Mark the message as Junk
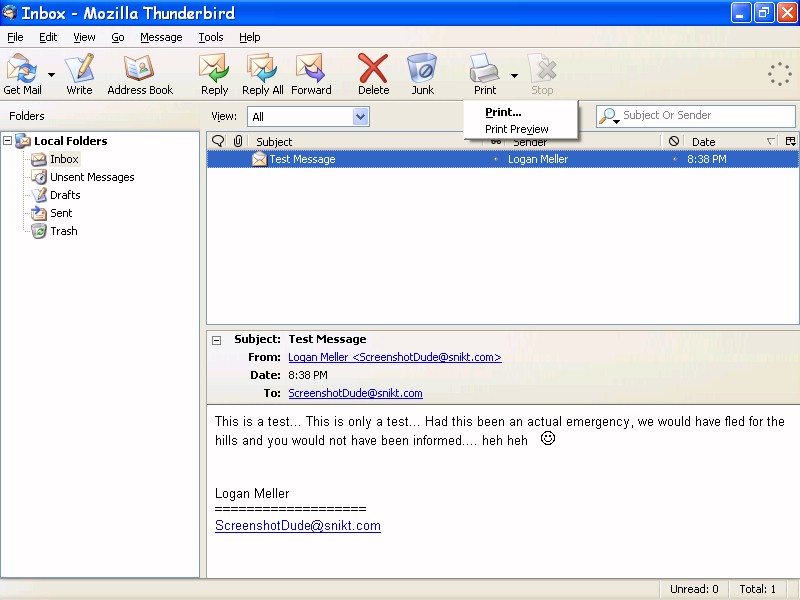Image resolution: width=800 pixels, height=600 pixels. coord(422,73)
